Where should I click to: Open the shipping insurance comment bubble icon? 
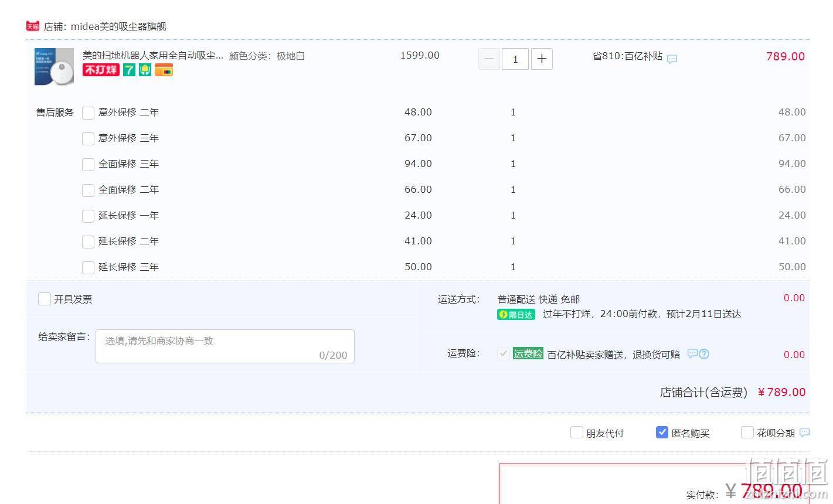tap(692, 353)
